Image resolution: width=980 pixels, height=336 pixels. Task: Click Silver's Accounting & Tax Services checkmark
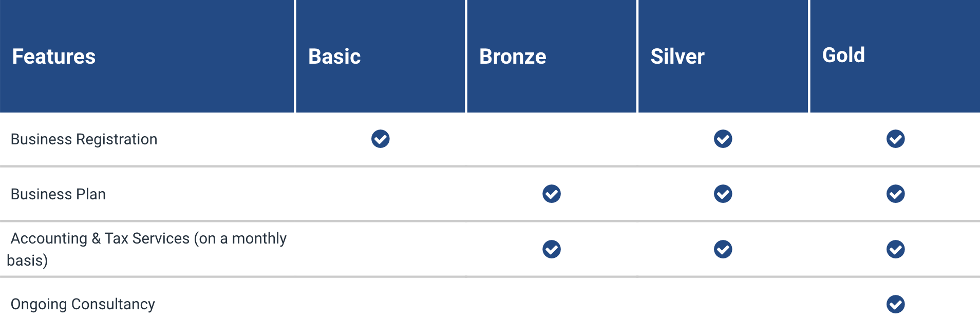pos(723,249)
